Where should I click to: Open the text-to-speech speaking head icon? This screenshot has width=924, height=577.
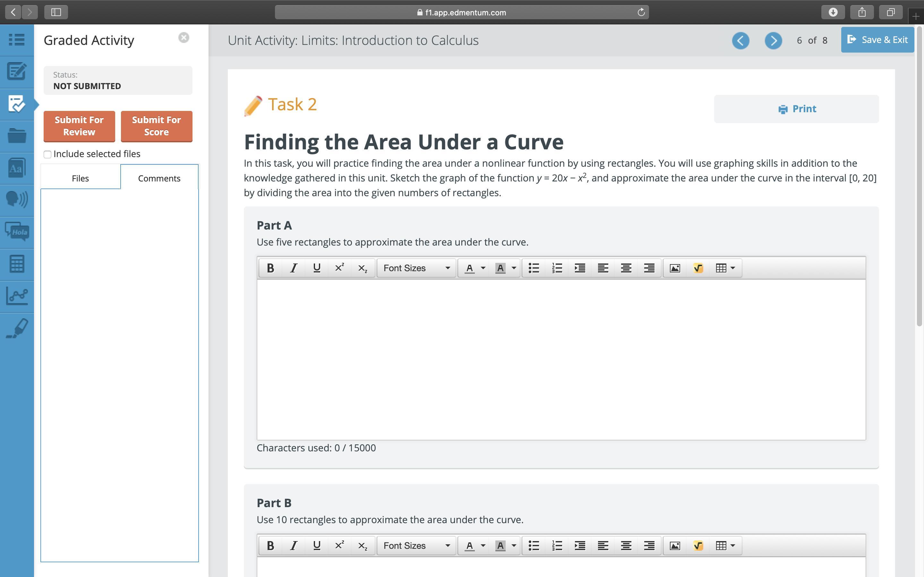click(17, 199)
